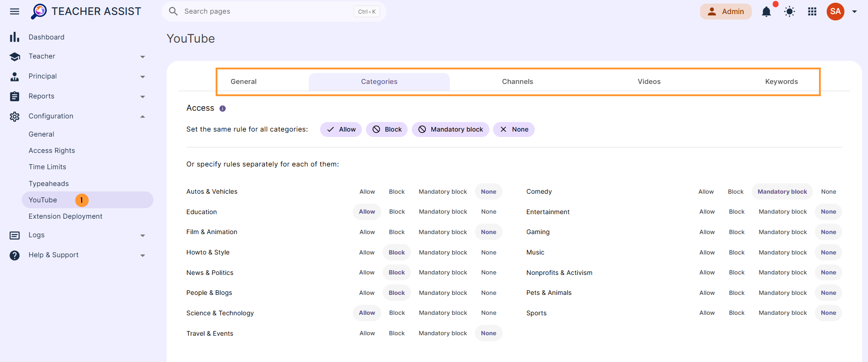
Task: Click the Access info icon
Action: click(222, 108)
